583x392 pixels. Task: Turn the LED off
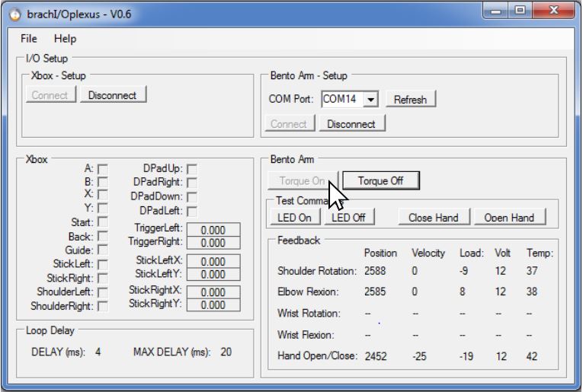coord(348,218)
